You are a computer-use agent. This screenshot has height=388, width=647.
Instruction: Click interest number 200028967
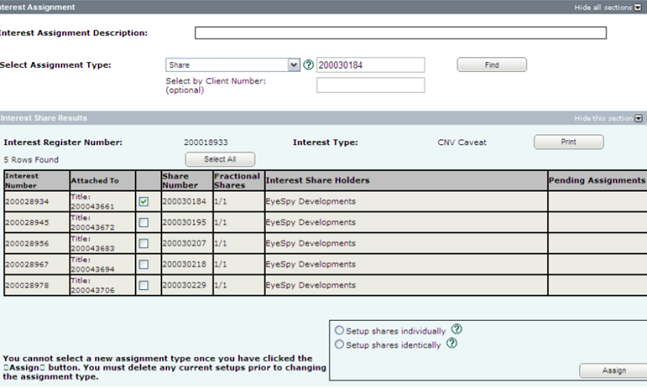tap(27, 264)
